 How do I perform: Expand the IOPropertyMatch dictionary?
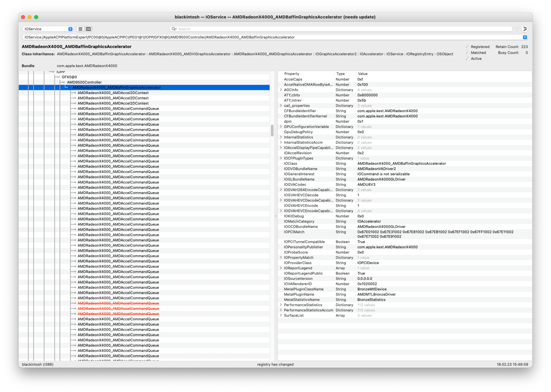(281, 258)
